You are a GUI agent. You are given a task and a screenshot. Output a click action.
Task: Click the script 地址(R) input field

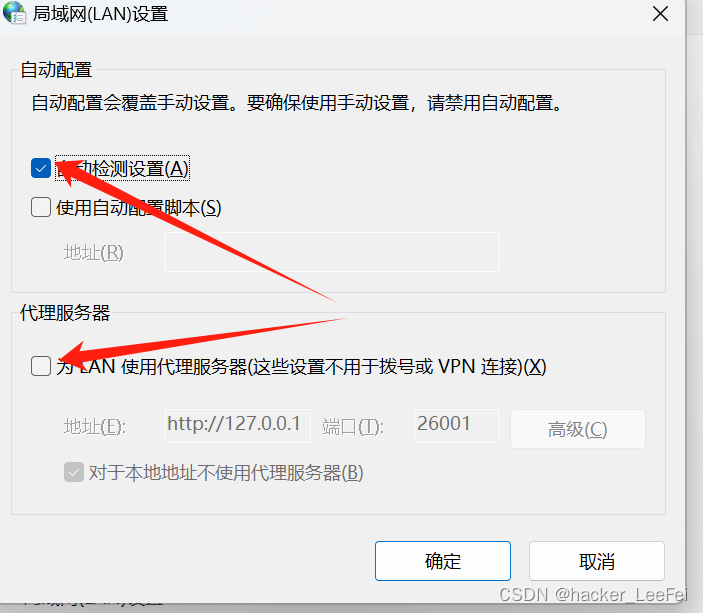click(x=332, y=252)
